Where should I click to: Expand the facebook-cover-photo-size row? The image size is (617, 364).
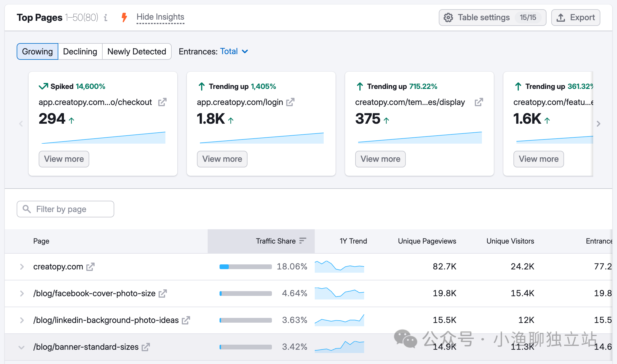(22, 294)
